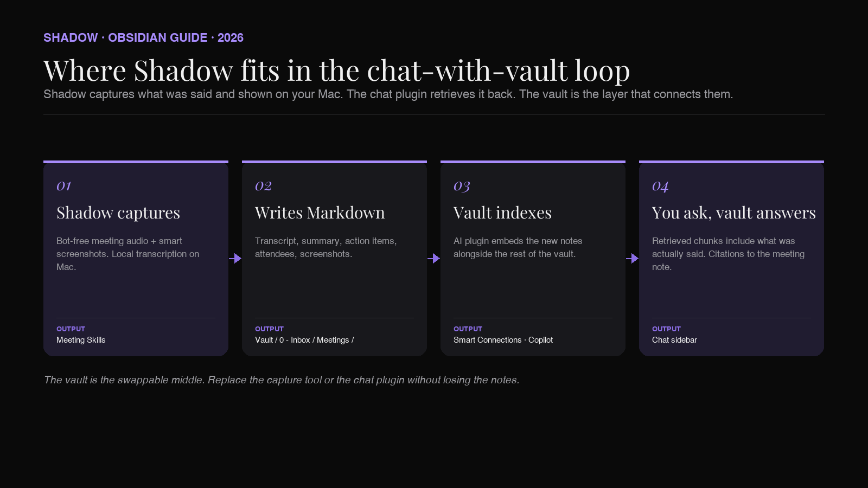The width and height of the screenshot is (868, 488).
Task: Click the 'You ask, vault answers' card heading
Action: [x=734, y=213]
